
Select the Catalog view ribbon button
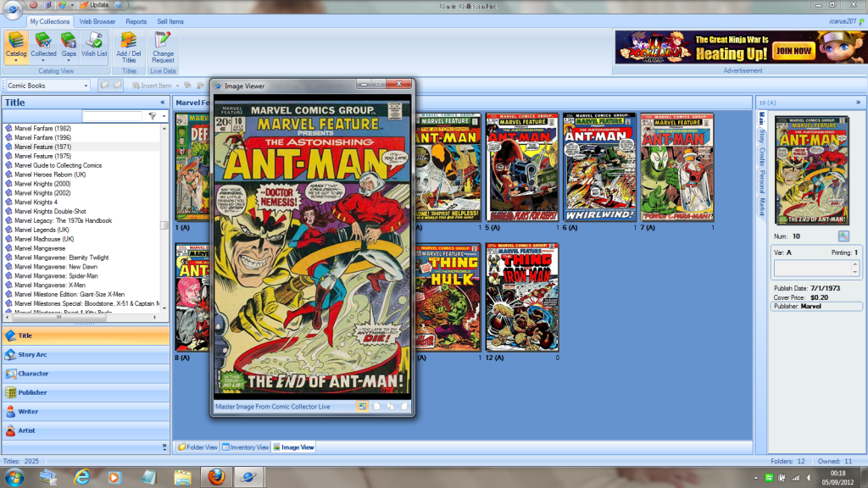(x=16, y=46)
